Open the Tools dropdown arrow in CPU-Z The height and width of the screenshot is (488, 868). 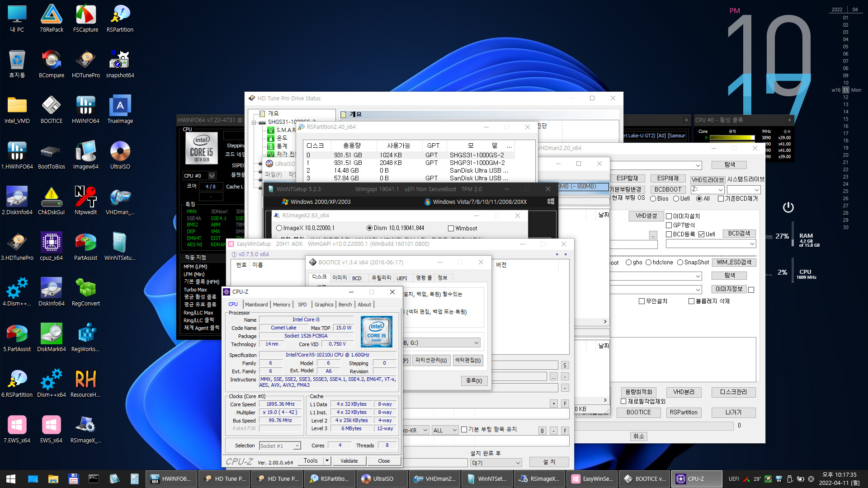coord(327,461)
